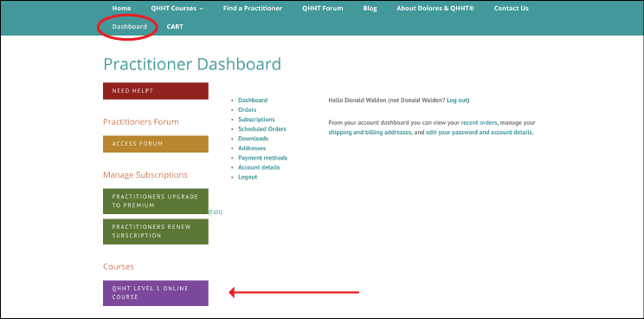Expand the QHHT Courses dropdown menu

pos(177,8)
